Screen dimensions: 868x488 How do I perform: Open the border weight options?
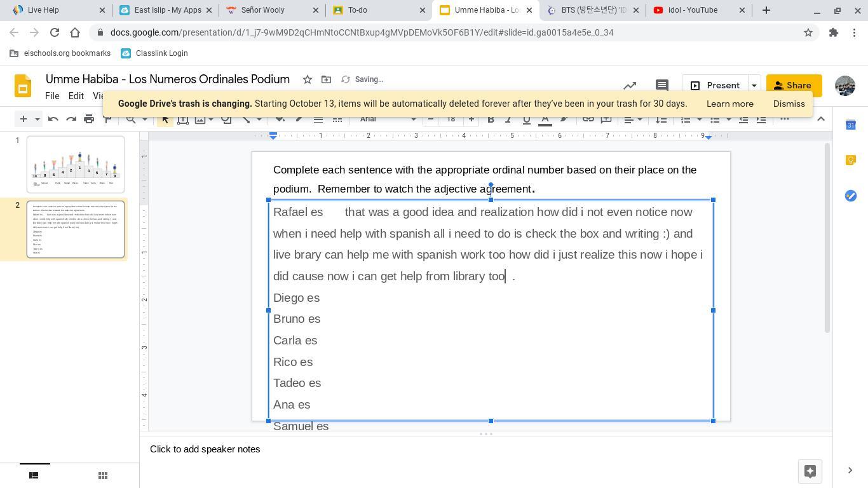pos(318,119)
